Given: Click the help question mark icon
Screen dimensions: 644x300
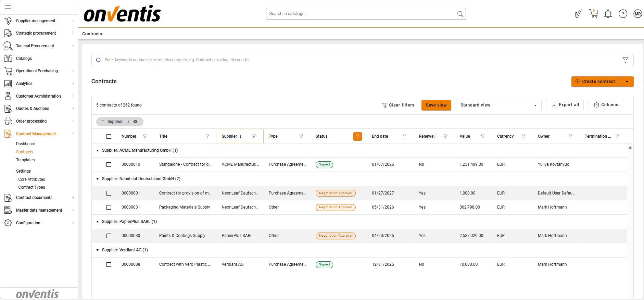Looking at the screenshot, I should (x=623, y=14).
